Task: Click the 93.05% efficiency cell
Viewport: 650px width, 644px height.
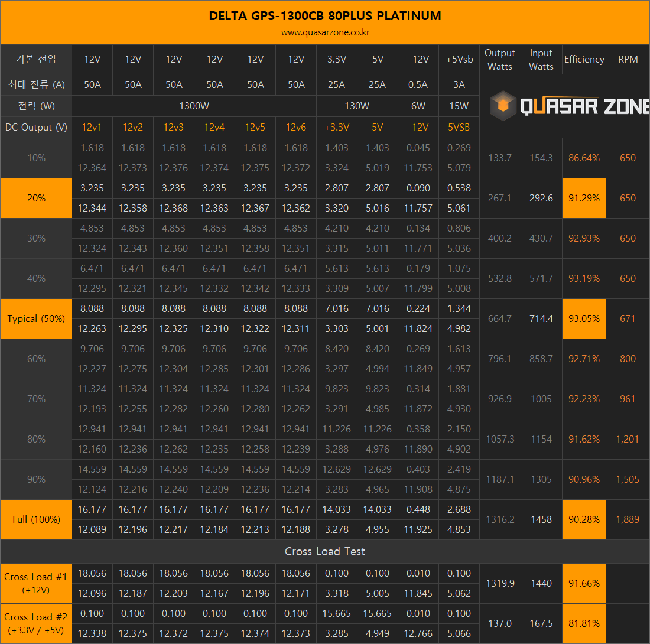Action: (x=584, y=318)
